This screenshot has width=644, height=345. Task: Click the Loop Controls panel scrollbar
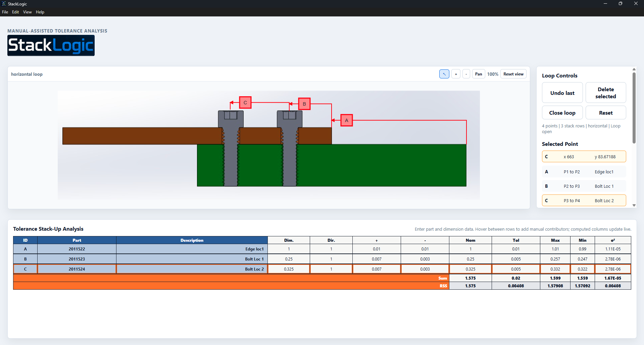coord(634,107)
